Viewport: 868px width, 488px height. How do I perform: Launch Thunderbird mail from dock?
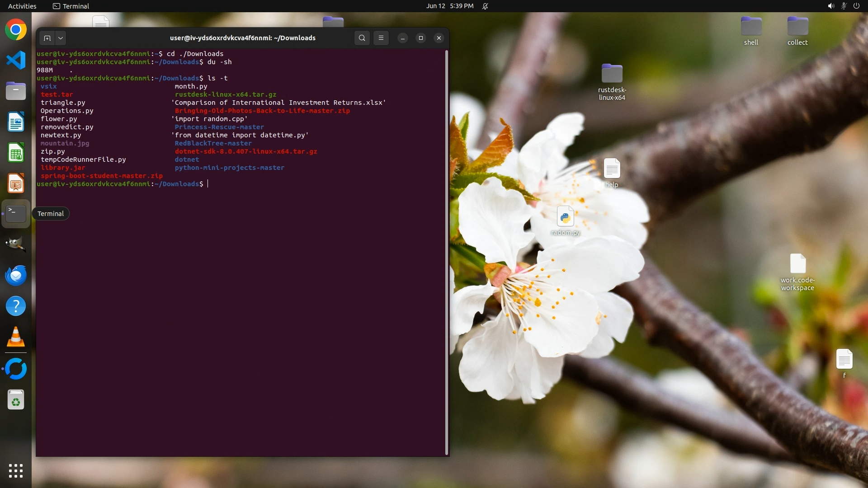coord(16,275)
